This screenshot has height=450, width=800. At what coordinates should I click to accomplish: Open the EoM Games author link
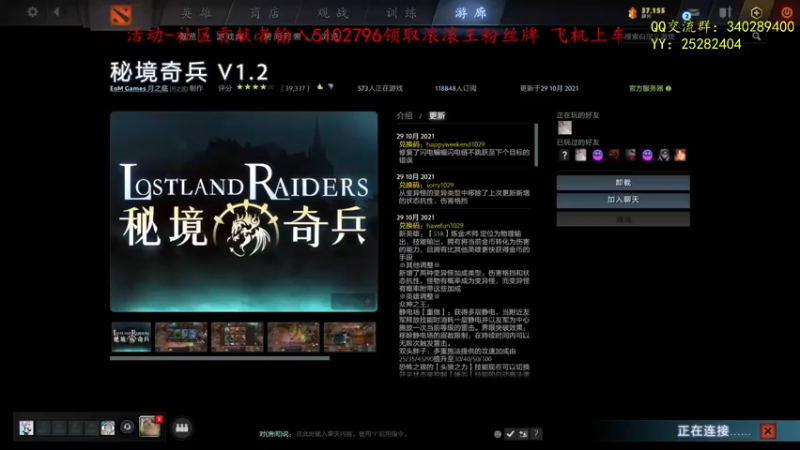(139, 88)
